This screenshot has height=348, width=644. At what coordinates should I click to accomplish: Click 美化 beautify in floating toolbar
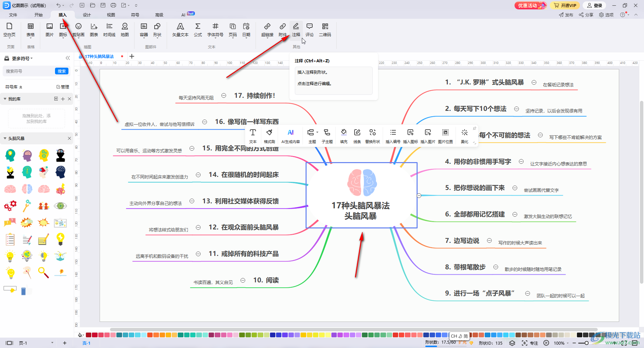pos(465,136)
